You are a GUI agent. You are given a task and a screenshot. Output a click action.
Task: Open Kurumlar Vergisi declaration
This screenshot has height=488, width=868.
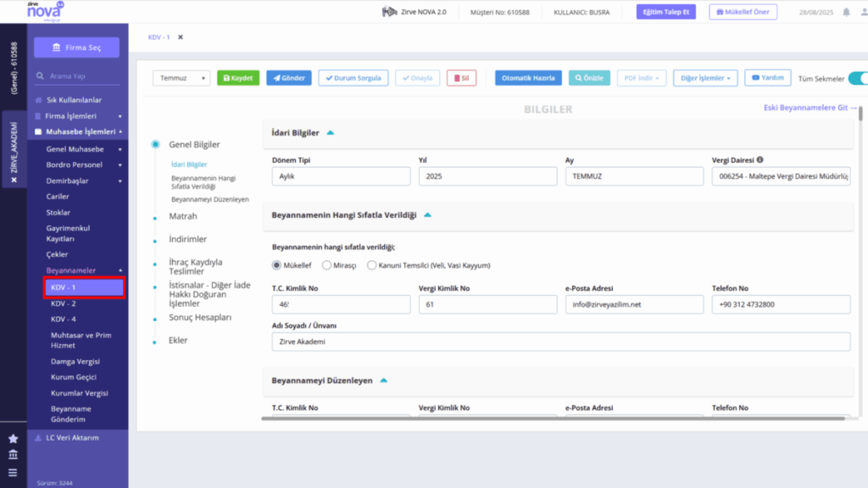pyautogui.click(x=79, y=393)
